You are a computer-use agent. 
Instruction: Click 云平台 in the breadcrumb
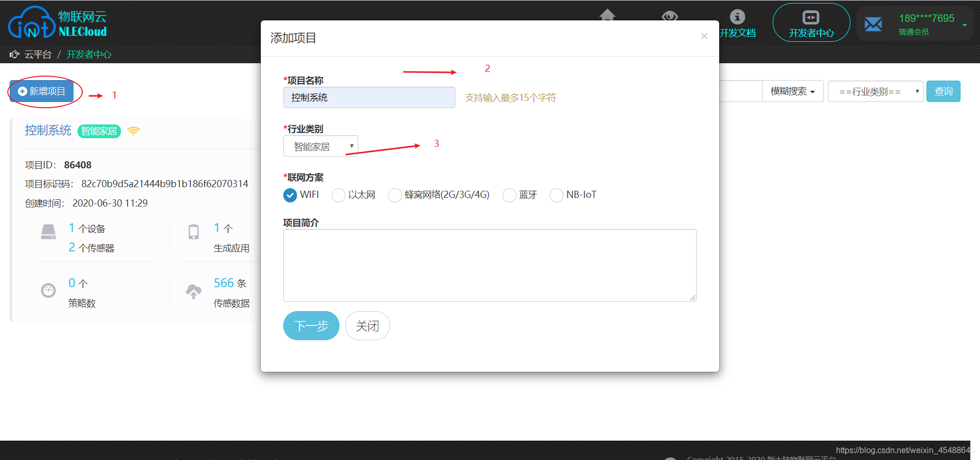tap(38, 55)
